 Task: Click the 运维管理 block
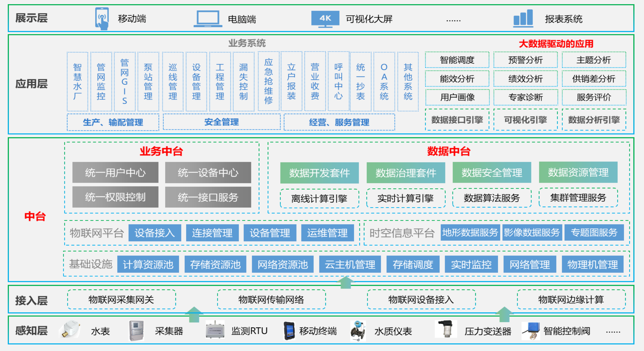[327, 233]
